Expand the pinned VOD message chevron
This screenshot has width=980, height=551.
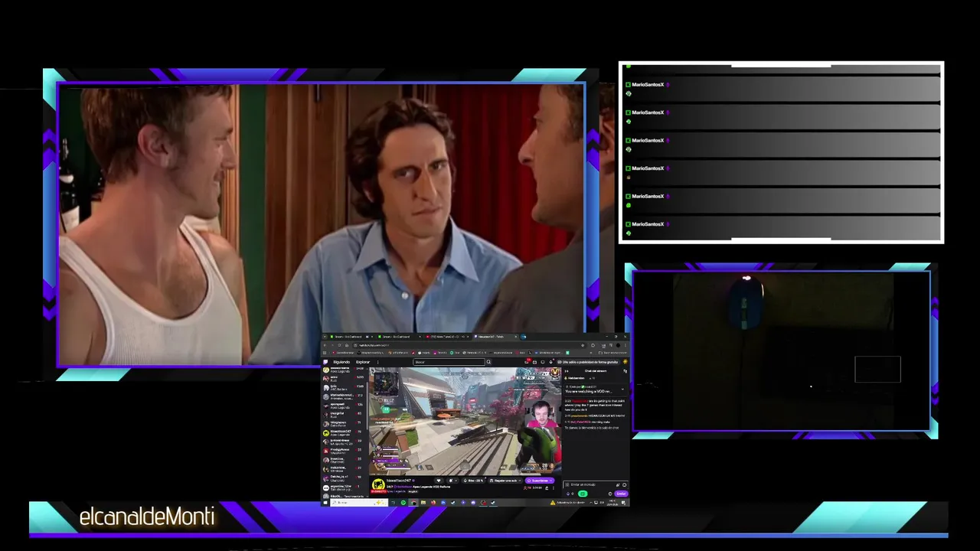coord(622,389)
